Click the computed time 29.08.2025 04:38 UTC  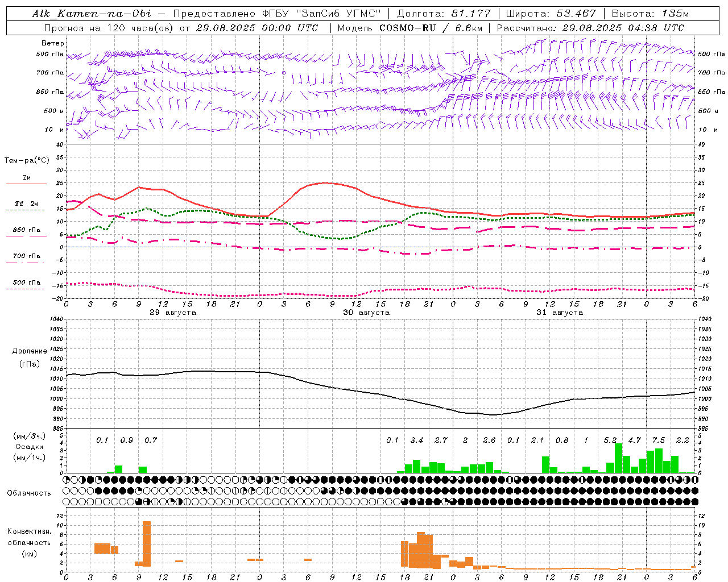point(623,28)
